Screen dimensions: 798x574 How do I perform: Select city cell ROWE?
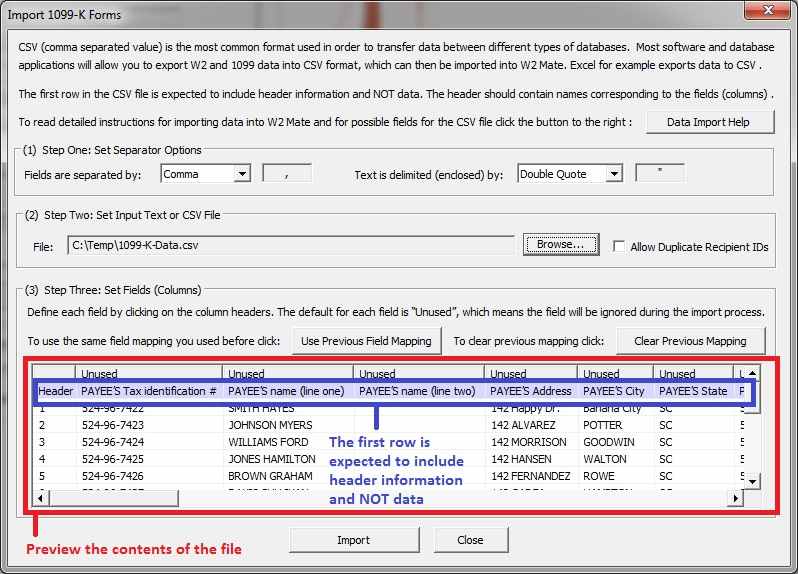click(615, 476)
